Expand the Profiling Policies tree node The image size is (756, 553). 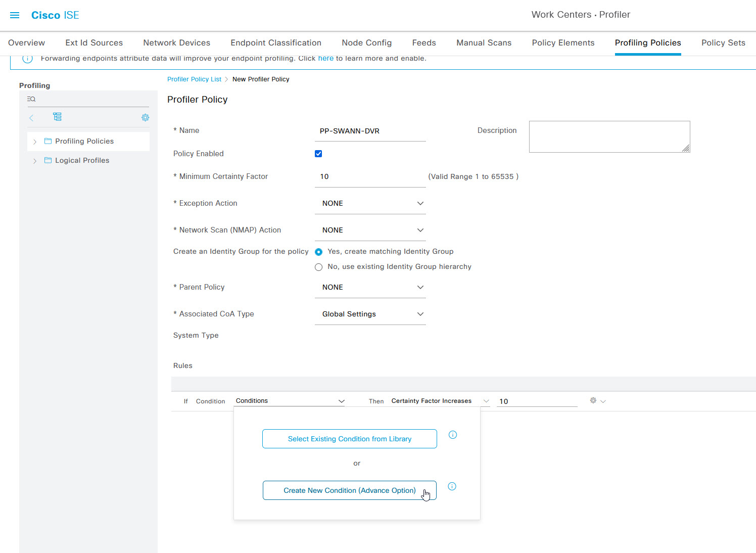coord(35,142)
